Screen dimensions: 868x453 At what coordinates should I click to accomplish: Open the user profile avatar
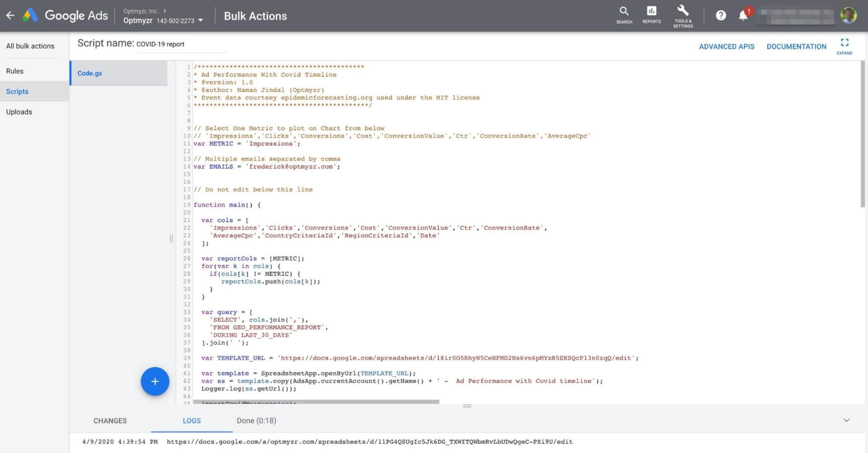(x=848, y=15)
